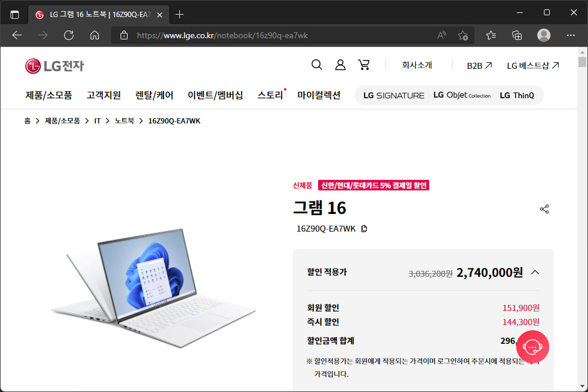Go back to previous page
Image resolution: width=588 pixels, height=392 pixels.
17,35
